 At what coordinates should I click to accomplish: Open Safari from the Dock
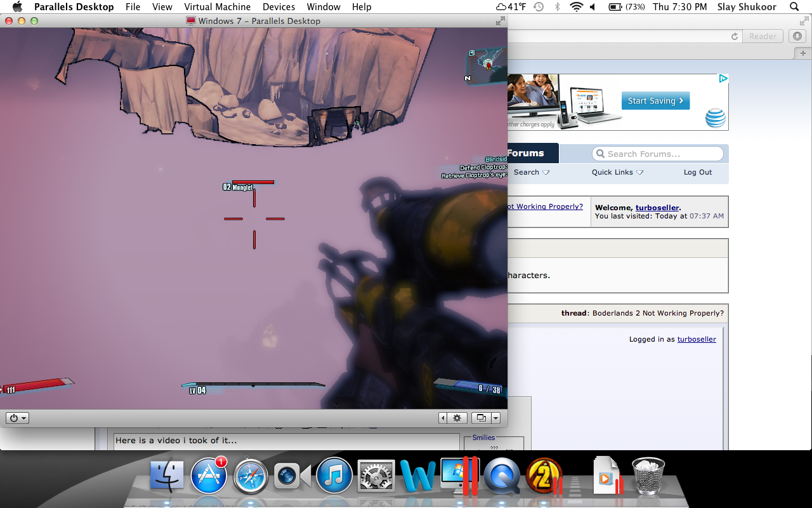251,477
